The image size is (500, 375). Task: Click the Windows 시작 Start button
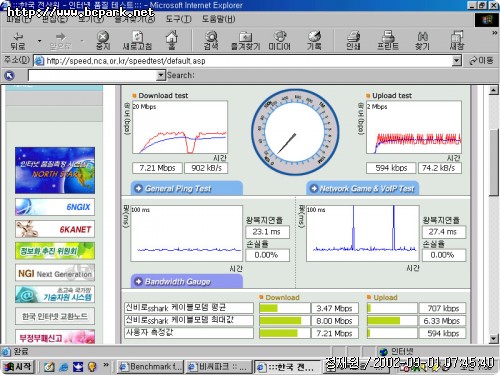18,367
